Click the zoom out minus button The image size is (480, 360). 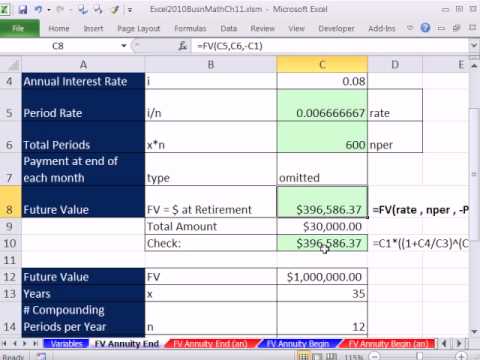point(375,356)
